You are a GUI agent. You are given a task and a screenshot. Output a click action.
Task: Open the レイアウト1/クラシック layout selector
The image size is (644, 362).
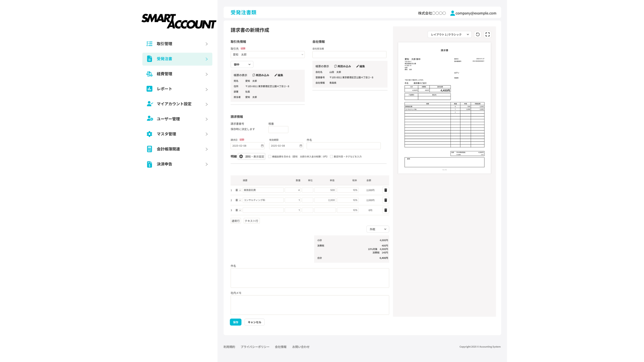click(x=449, y=34)
